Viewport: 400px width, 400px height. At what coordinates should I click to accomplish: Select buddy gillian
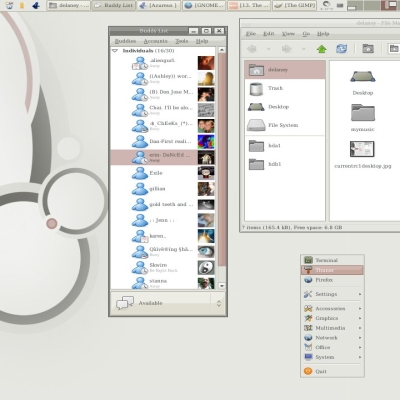click(163, 189)
